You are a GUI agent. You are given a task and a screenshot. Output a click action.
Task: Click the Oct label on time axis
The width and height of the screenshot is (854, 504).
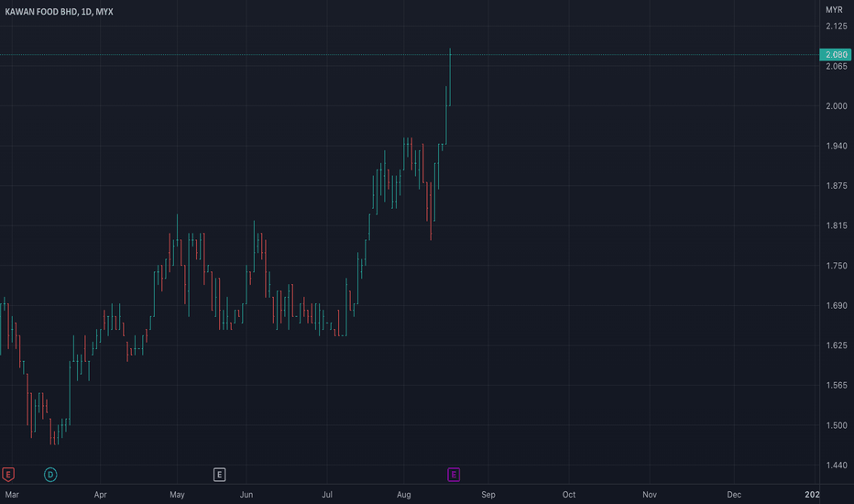pyautogui.click(x=569, y=495)
